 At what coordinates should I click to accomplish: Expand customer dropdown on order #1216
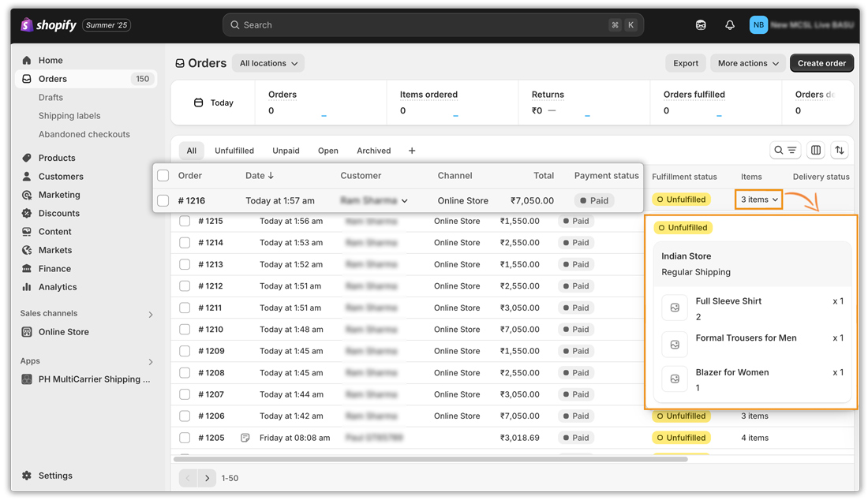(x=405, y=201)
